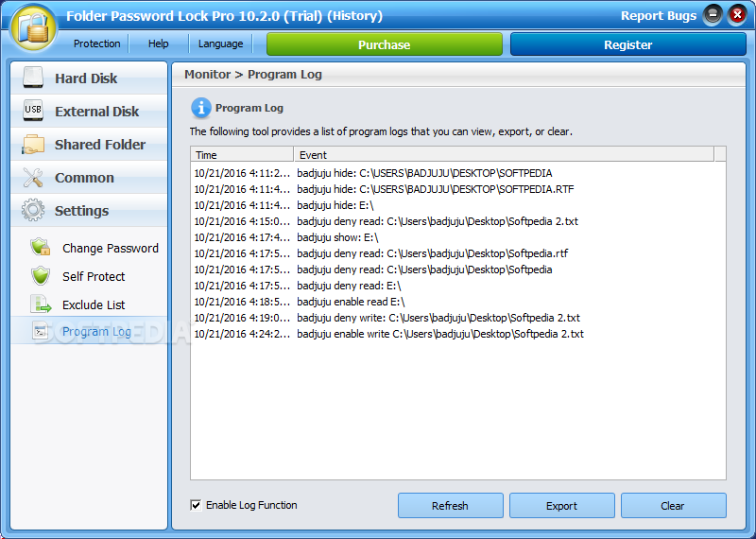Select the deny read Softpedia.rtf log row
The width and height of the screenshot is (756, 539).
(458, 253)
